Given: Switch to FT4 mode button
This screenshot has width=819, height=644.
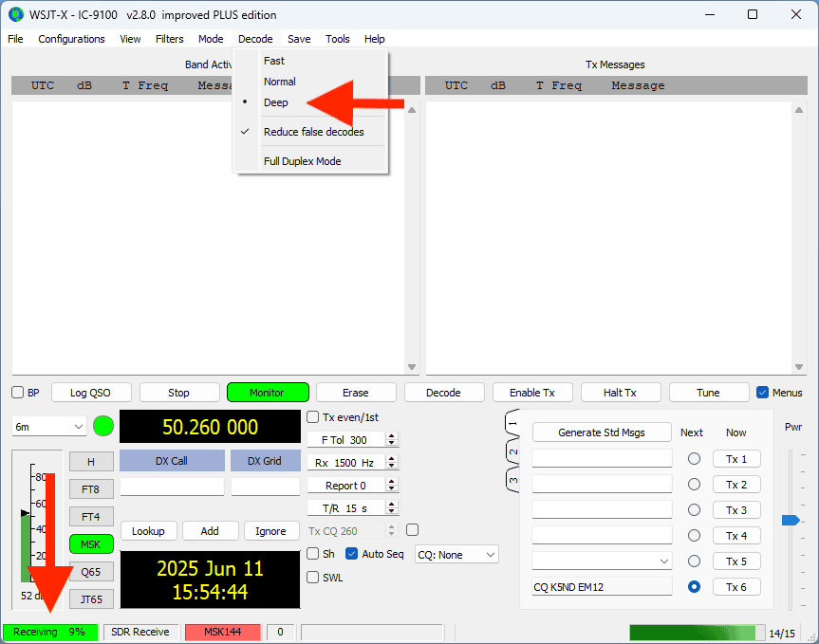Looking at the screenshot, I should click(x=91, y=517).
